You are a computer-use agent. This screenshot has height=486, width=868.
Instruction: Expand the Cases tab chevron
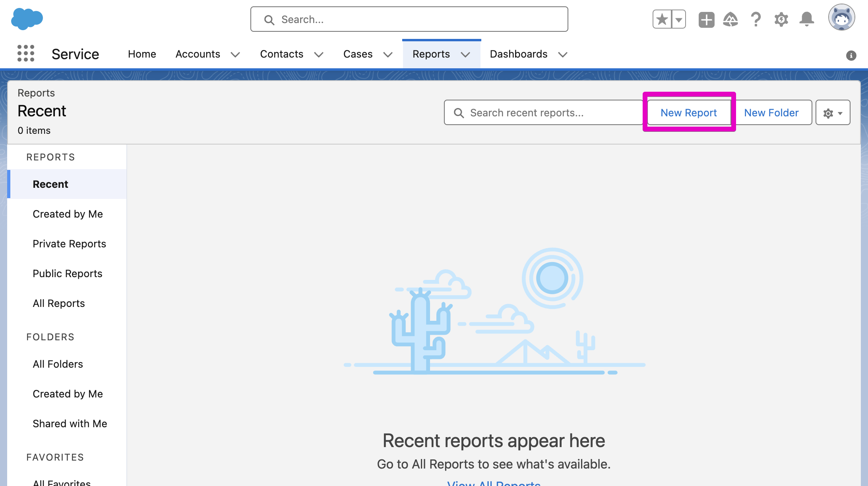tap(388, 54)
